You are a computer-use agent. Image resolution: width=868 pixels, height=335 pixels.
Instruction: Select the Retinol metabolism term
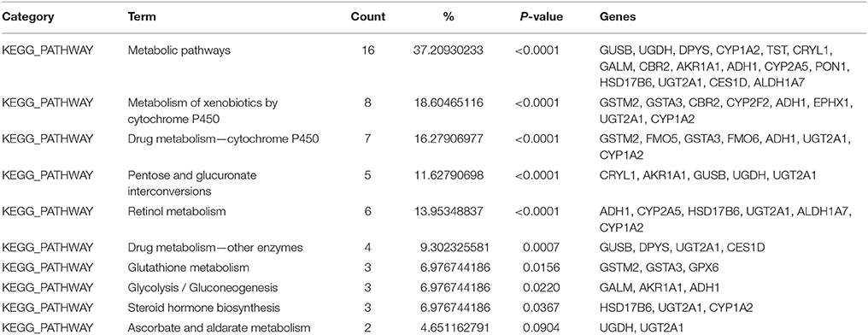pos(166,211)
